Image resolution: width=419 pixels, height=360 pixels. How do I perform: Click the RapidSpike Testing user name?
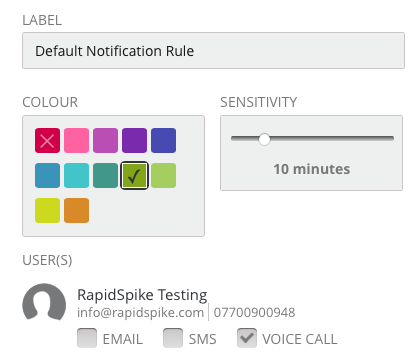pos(142,295)
